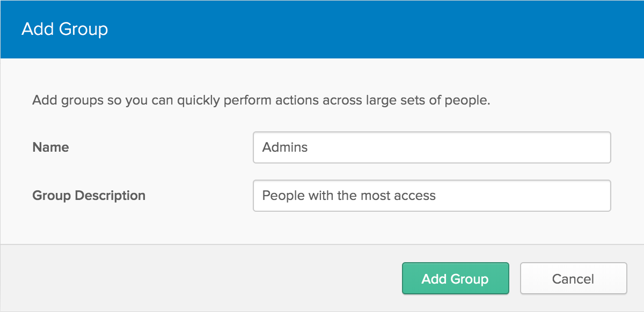Confirm creating the Admins group
Viewport: 644px width, 312px height.
(x=455, y=278)
